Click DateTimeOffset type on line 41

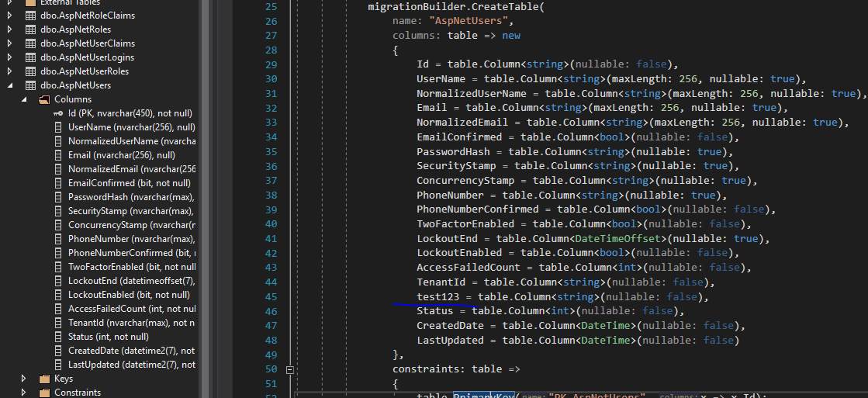click(x=619, y=239)
